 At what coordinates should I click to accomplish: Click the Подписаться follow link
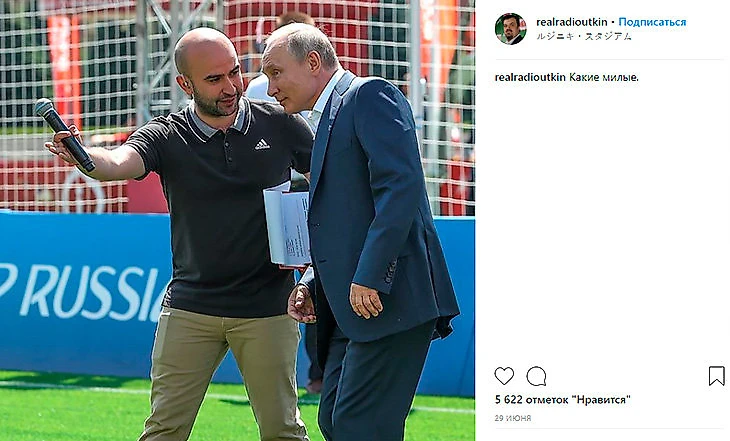click(652, 22)
